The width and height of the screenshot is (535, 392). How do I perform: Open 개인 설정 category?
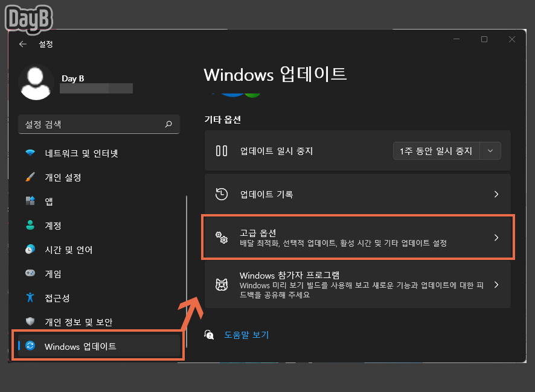click(99, 177)
